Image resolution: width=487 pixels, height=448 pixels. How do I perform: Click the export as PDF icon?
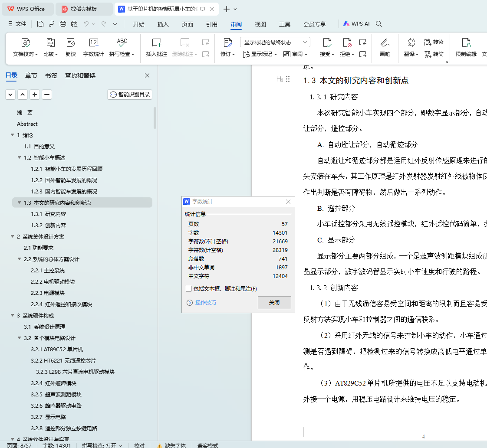[52, 24]
